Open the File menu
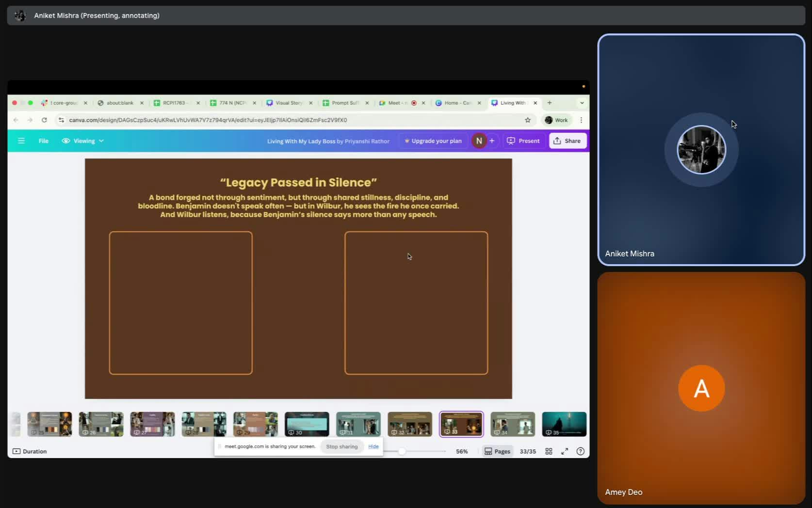The width and height of the screenshot is (812, 508). [44, 141]
